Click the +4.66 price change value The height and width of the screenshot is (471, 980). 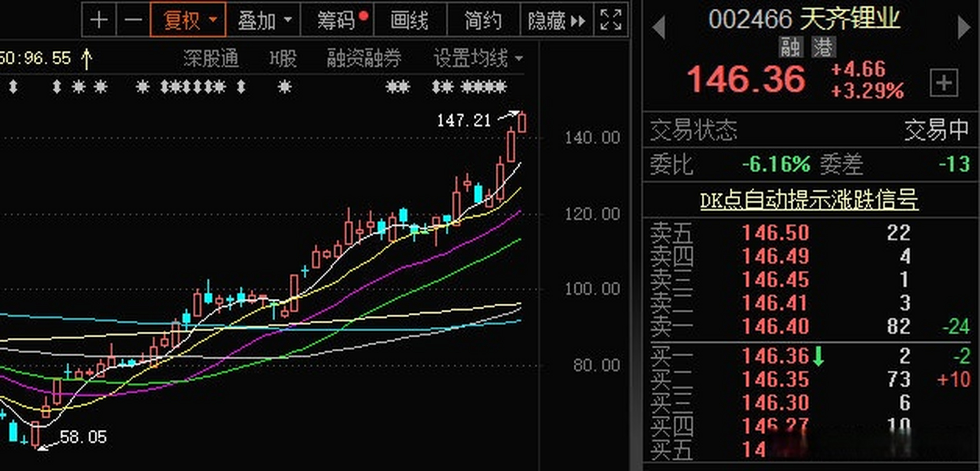(x=858, y=69)
